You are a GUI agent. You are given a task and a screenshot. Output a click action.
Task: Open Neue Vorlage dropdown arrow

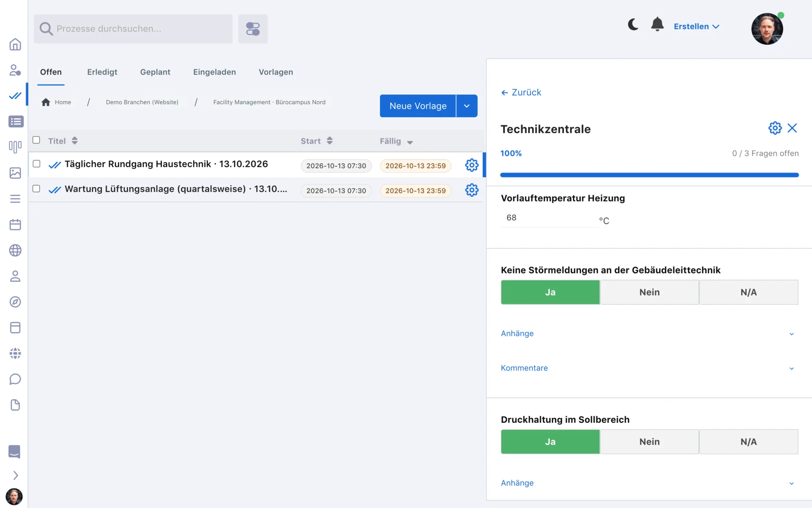[x=467, y=106]
